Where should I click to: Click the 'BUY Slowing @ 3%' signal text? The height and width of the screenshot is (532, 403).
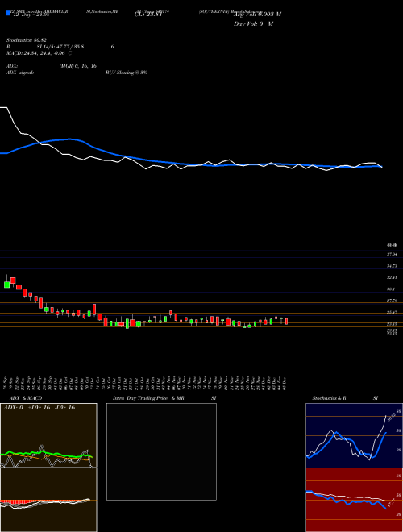127,73
